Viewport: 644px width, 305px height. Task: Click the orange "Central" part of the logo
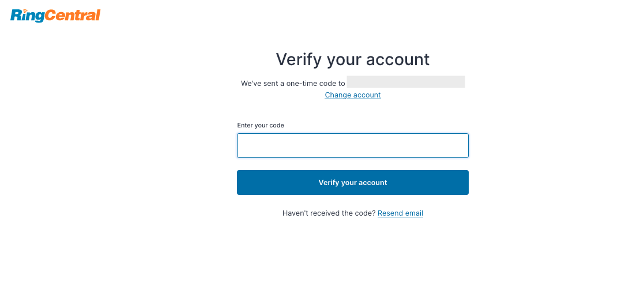(x=72, y=15)
